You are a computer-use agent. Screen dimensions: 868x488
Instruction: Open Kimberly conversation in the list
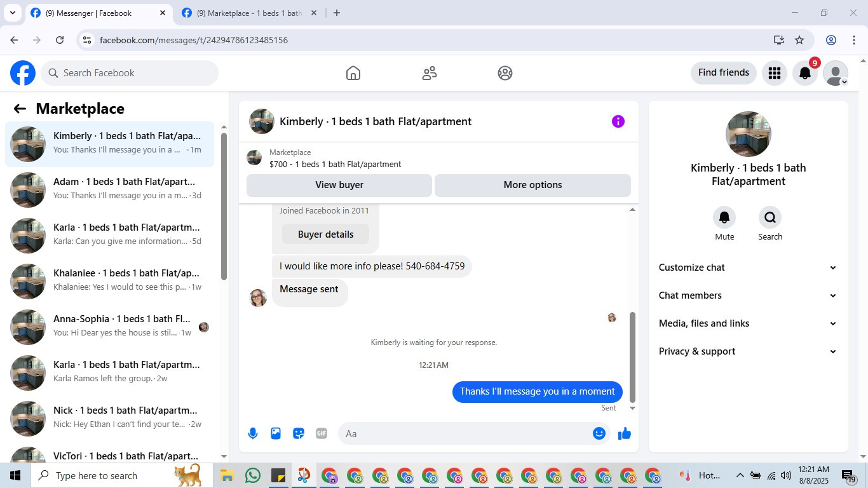point(110,144)
